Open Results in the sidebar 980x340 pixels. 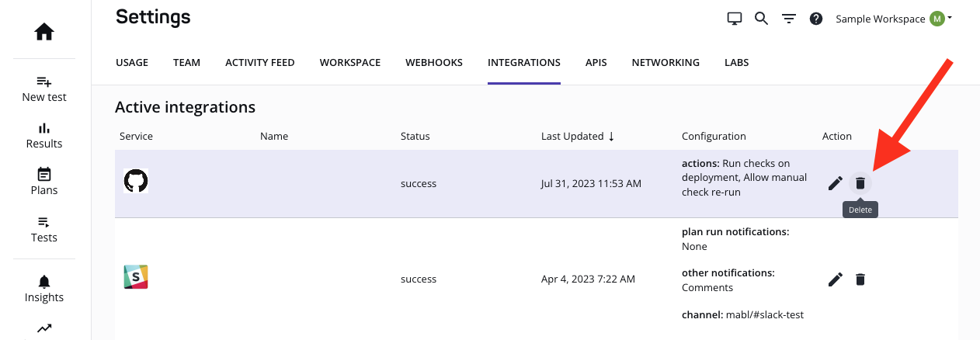tap(44, 136)
